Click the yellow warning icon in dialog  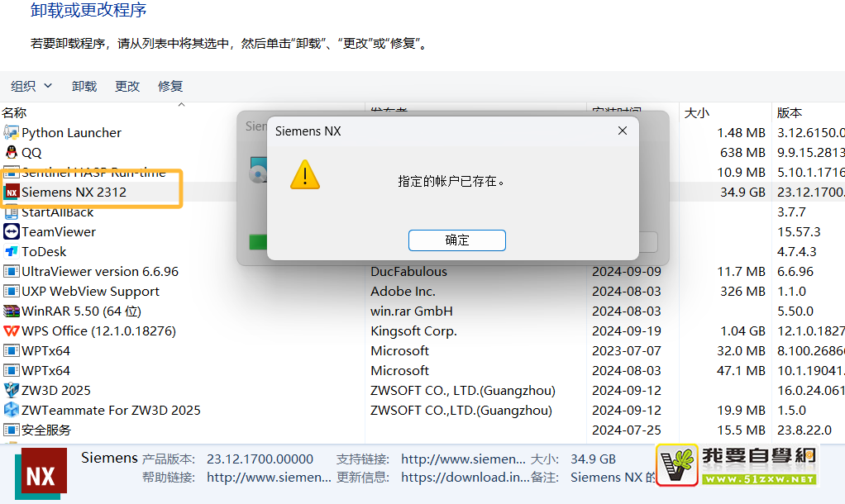click(x=305, y=174)
